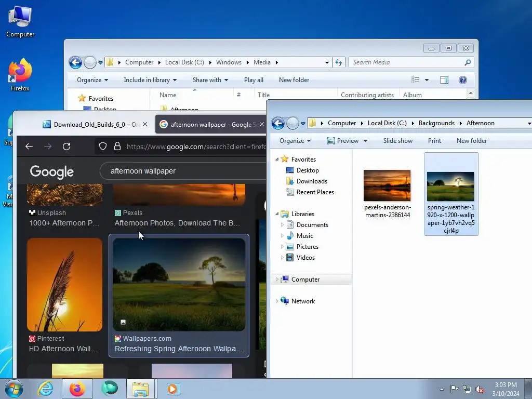Select Music library in navigation pane
This screenshot has width=532, height=399.
(x=304, y=236)
